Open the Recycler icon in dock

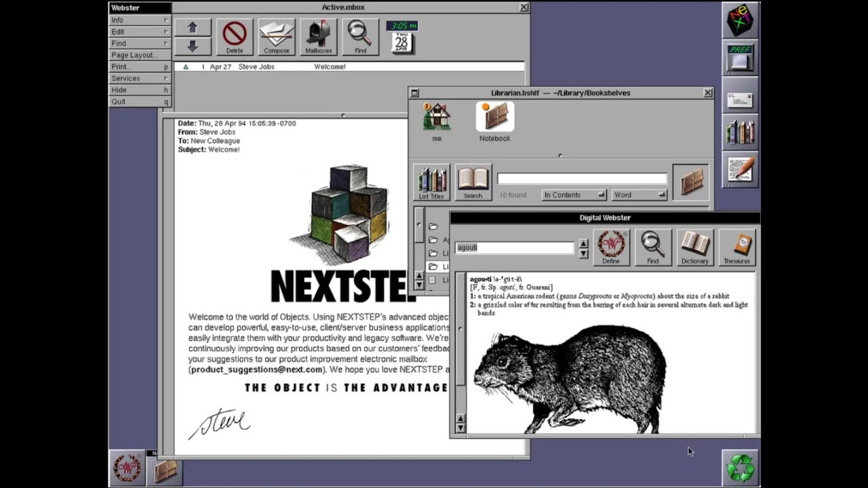click(740, 468)
